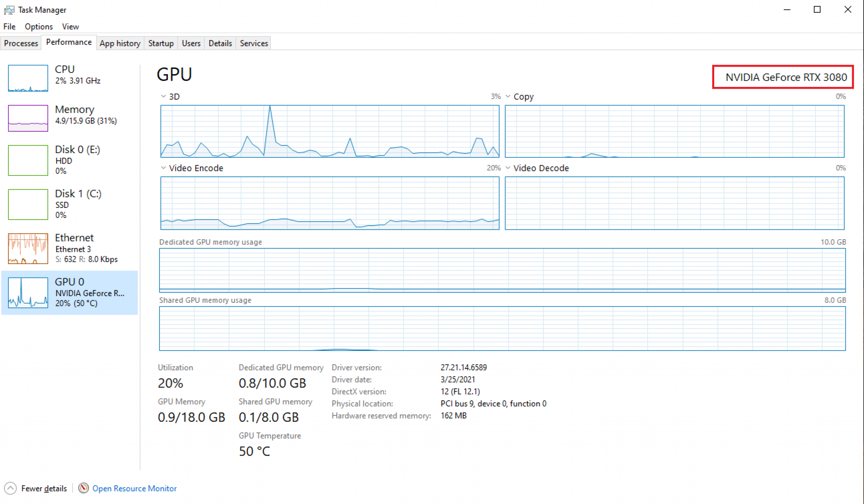
Task: Maximize the Task Manager window
Action: [x=817, y=10]
